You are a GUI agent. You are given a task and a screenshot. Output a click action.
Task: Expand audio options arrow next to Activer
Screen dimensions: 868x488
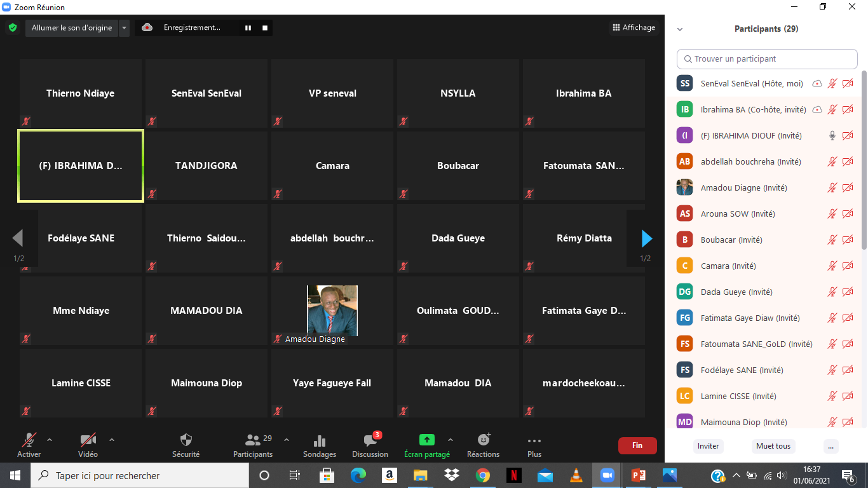50,439
